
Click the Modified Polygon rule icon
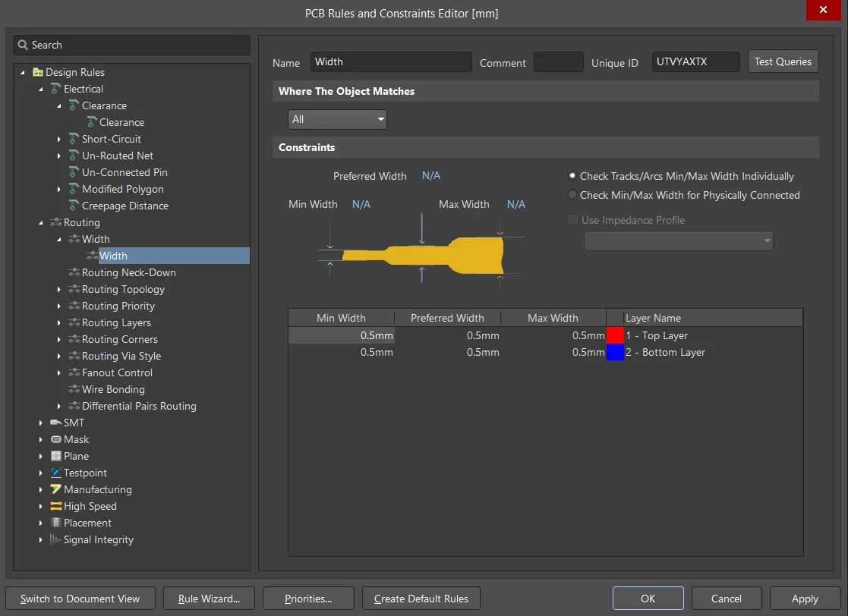(x=74, y=189)
